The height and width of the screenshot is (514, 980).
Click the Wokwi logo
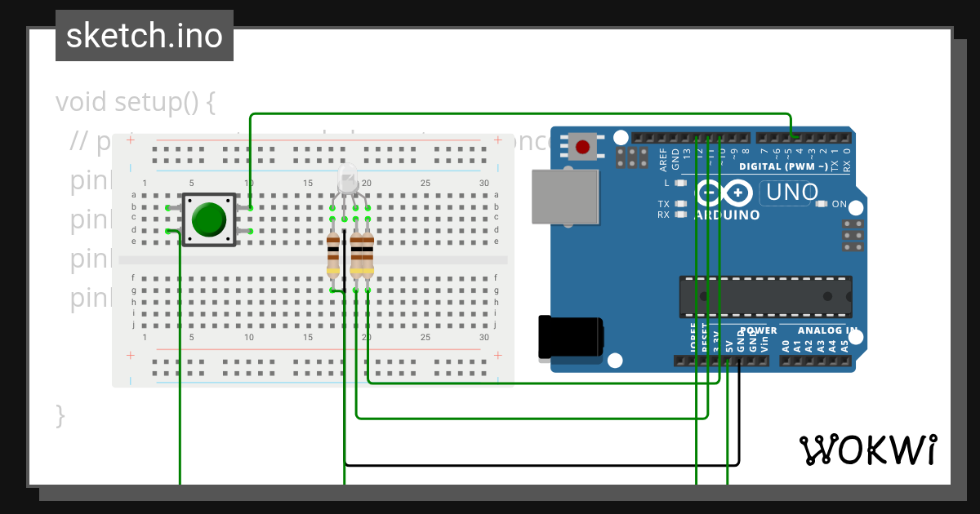click(x=868, y=450)
